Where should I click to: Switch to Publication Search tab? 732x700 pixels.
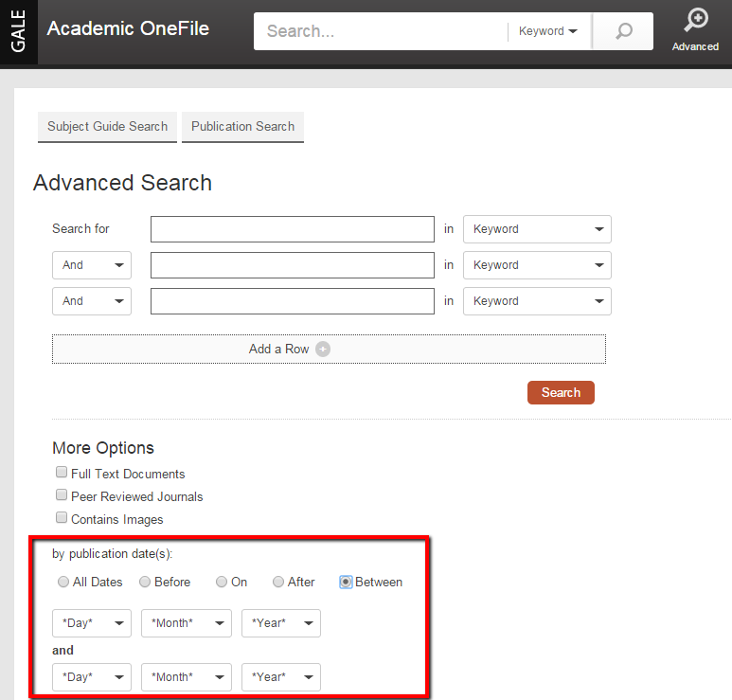point(242,127)
